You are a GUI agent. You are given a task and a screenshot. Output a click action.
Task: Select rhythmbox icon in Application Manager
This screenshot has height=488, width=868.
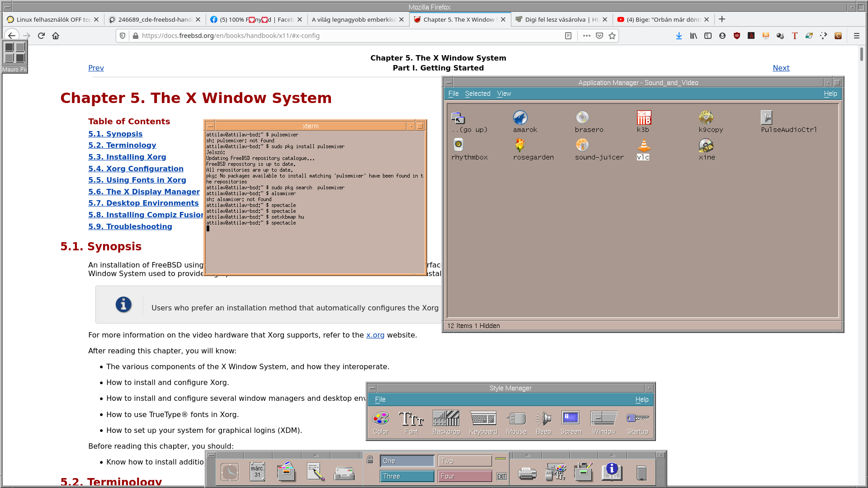(x=458, y=145)
